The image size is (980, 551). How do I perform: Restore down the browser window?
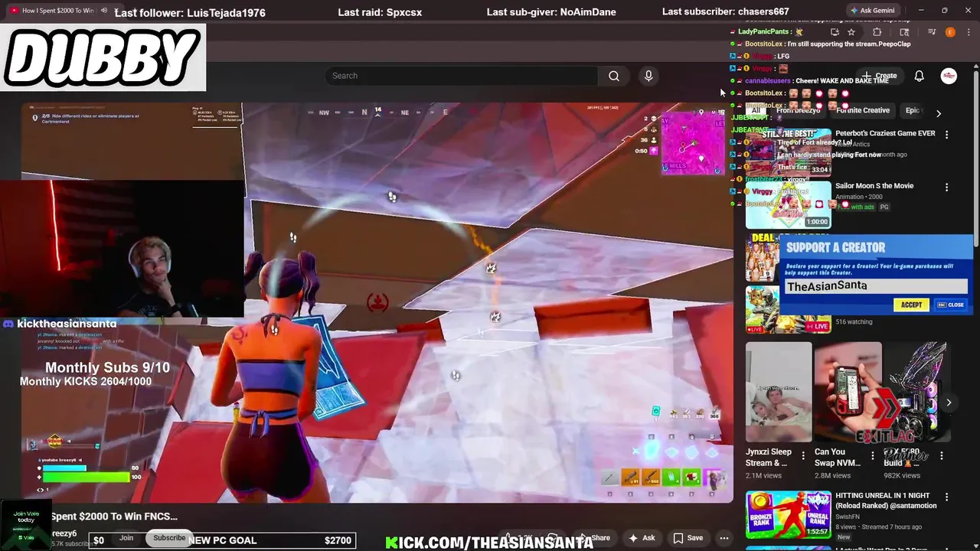(x=944, y=11)
